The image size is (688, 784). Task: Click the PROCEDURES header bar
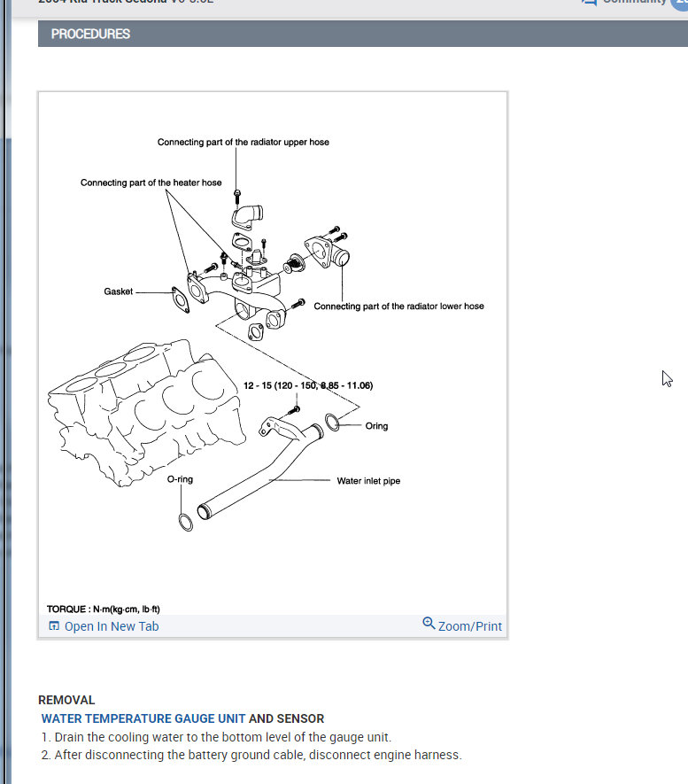click(x=363, y=34)
